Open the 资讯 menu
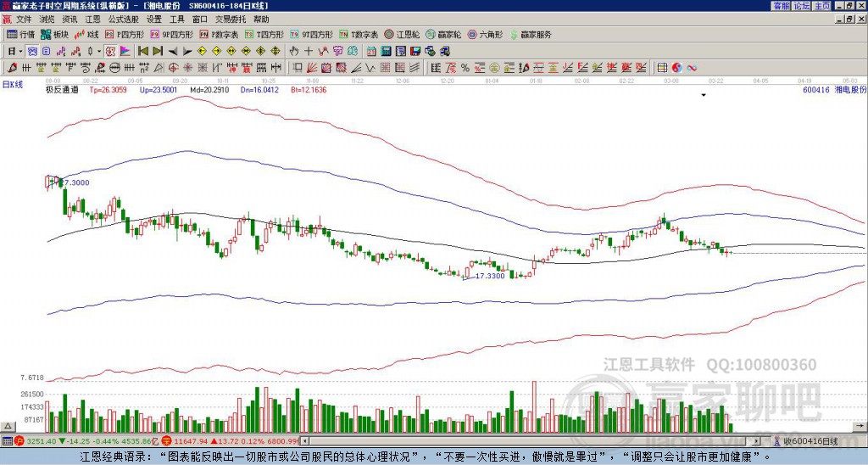The width and height of the screenshot is (868, 465). (70, 20)
